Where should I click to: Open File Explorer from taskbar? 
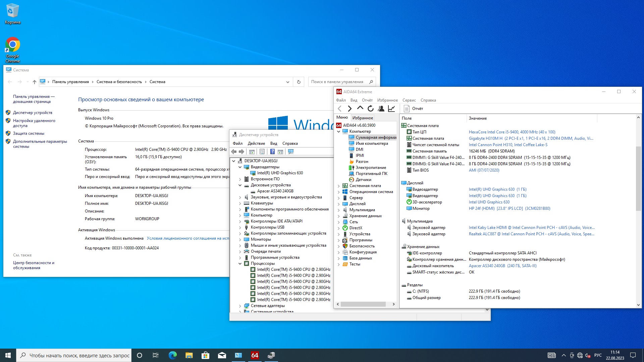coord(189,355)
